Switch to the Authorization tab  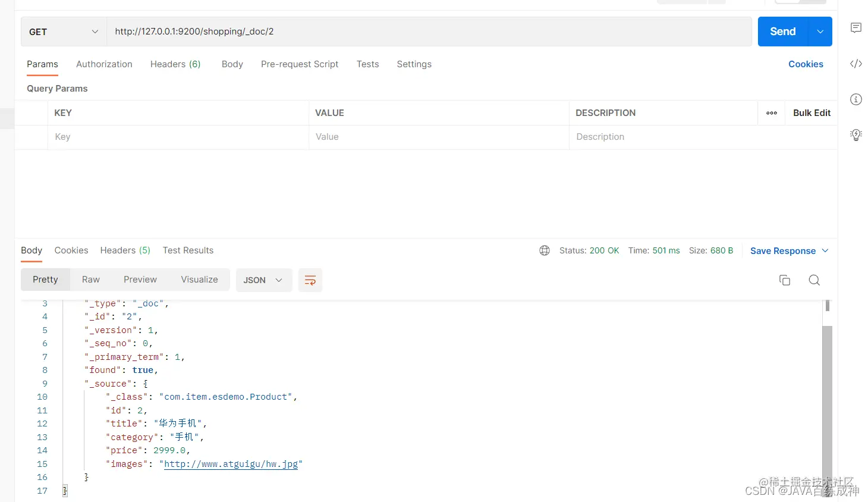pos(104,64)
